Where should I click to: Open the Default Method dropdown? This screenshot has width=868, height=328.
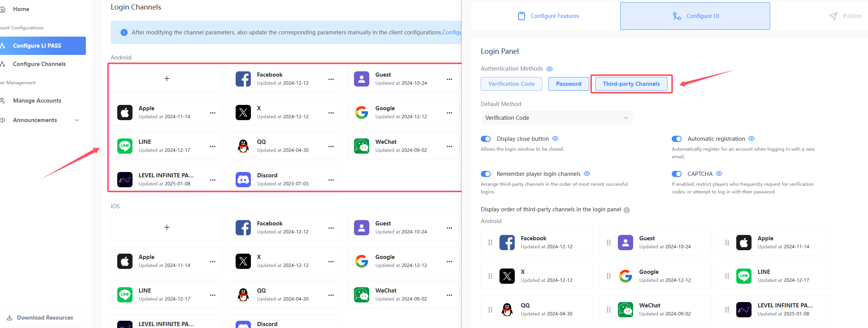pos(556,118)
